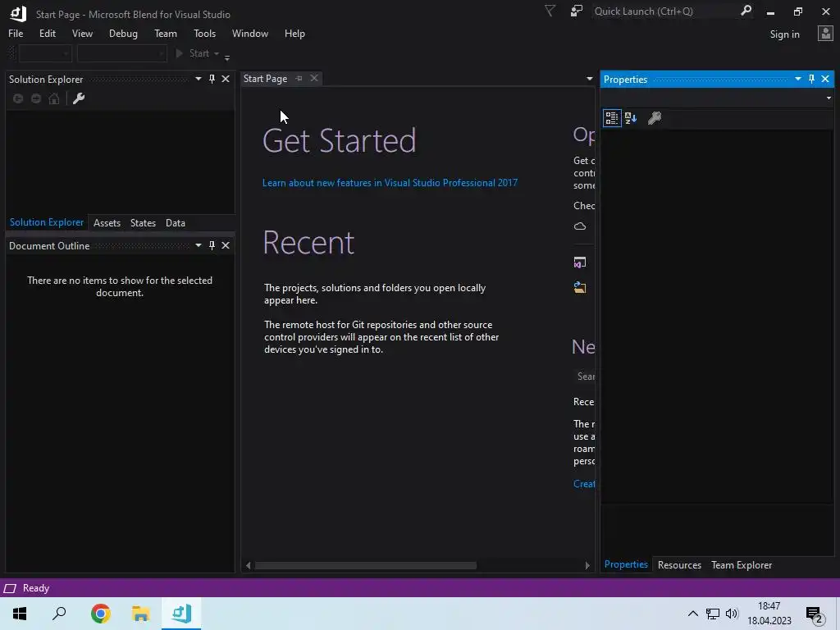Image resolution: width=840 pixels, height=630 pixels.
Task: Click the Solution Explorer Forward arrow icon
Action: (x=36, y=98)
